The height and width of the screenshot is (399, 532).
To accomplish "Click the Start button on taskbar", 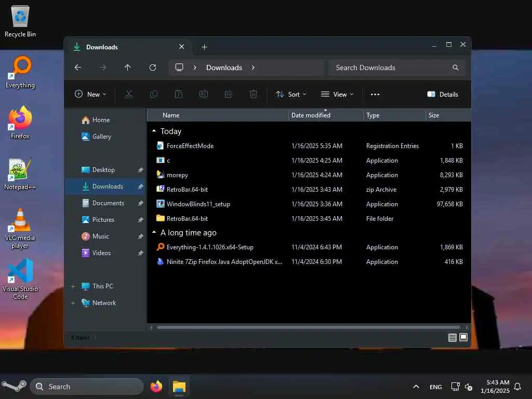I will tap(14, 387).
